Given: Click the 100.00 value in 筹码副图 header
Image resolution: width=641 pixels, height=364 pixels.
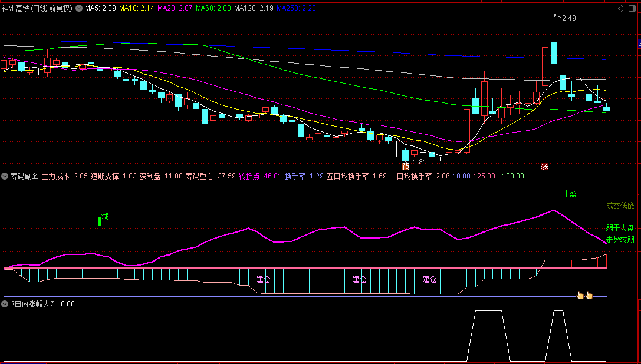Looking at the screenshot, I should tap(513, 177).
